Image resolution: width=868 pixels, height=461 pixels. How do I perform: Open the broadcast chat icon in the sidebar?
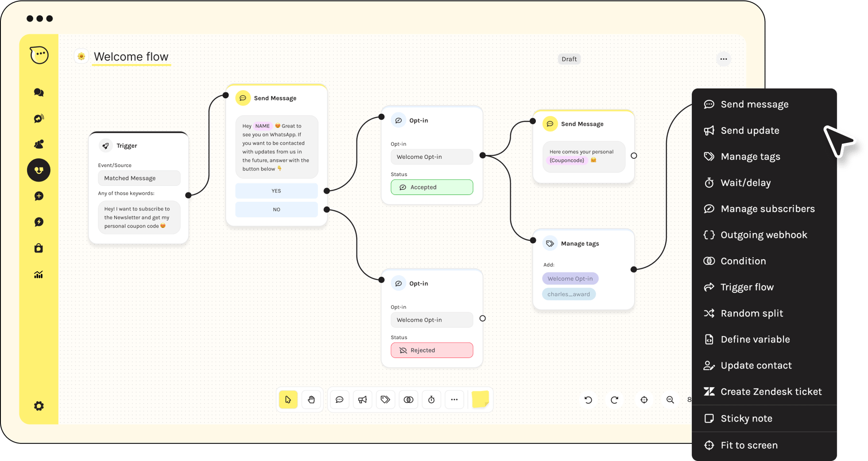pos(39,118)
